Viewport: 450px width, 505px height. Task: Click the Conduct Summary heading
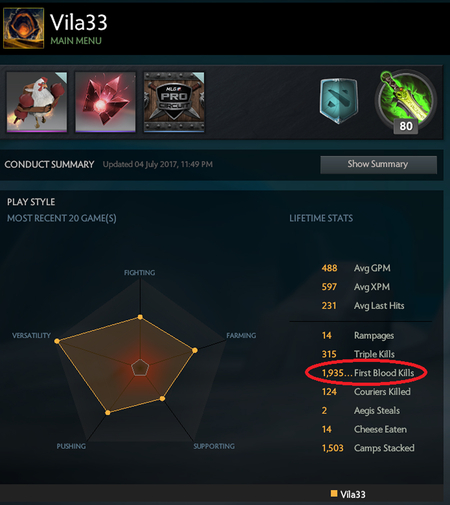click(x=49, y=164)
